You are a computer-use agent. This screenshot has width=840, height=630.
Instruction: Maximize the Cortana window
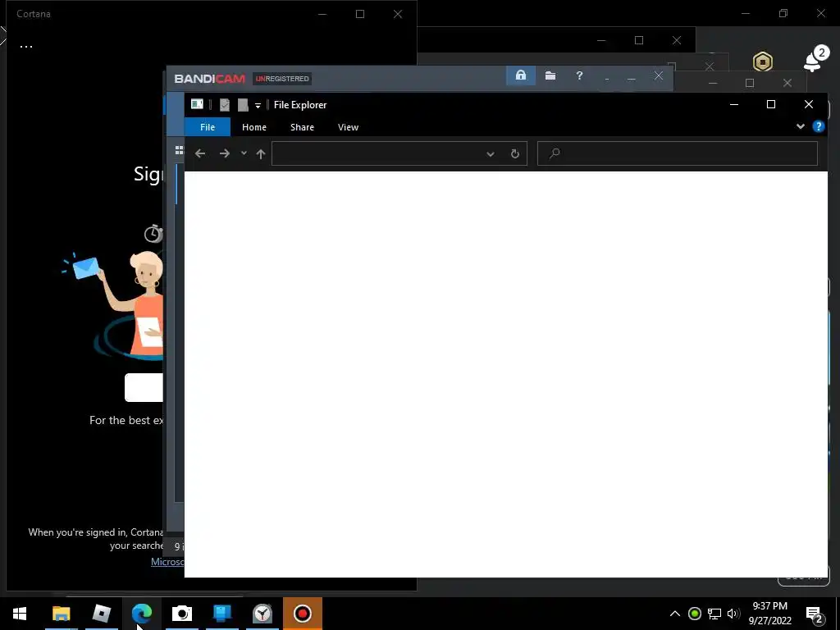click(360, 14)
